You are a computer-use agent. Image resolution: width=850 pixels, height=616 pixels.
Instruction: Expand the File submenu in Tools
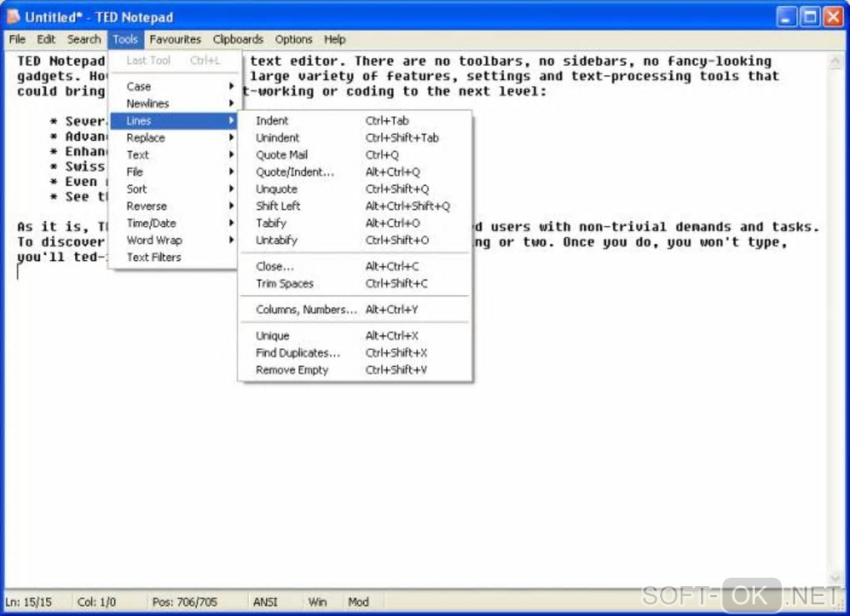pos(173,172)
